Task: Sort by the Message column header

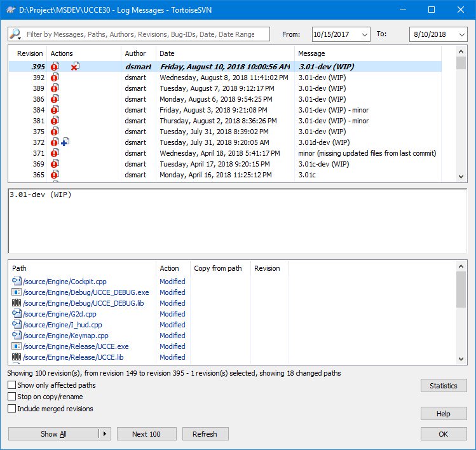Action: click(x=367, y=53)
